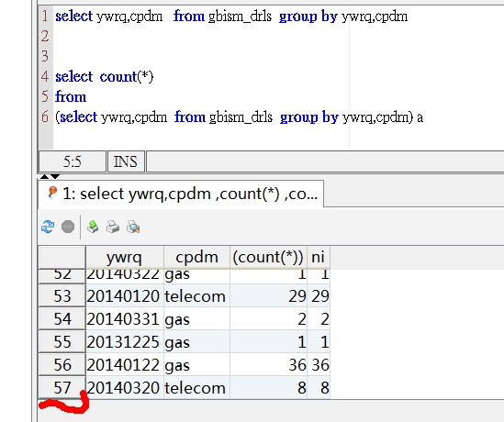504x422 pixels.
Task: Click the INS insert mode indicator
Action: pos(126,161)
